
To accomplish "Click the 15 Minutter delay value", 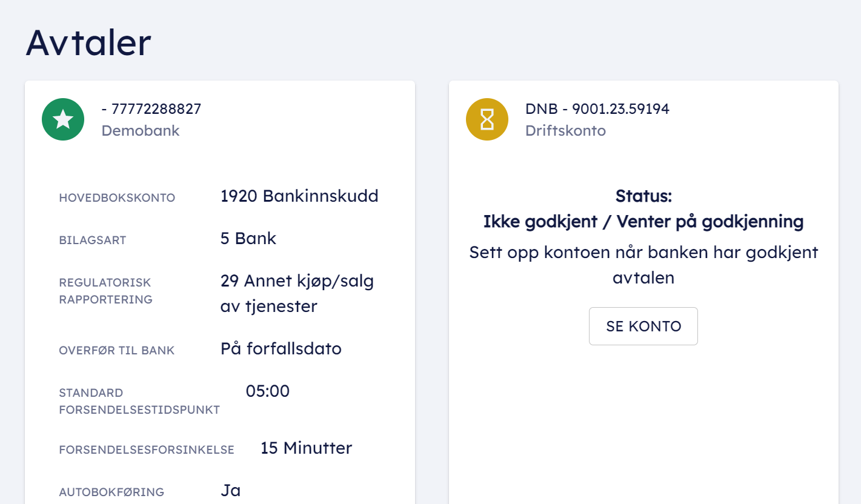I will pyautogui.click(x=306, y=448).
